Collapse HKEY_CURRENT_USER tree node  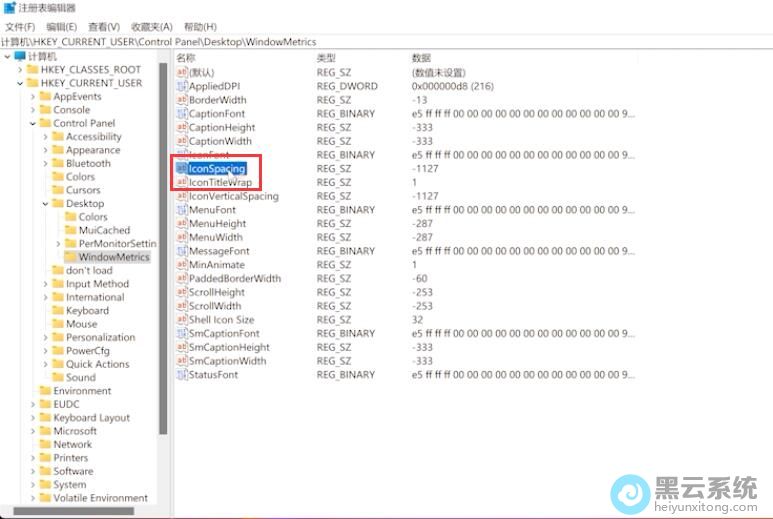(20, 83)
